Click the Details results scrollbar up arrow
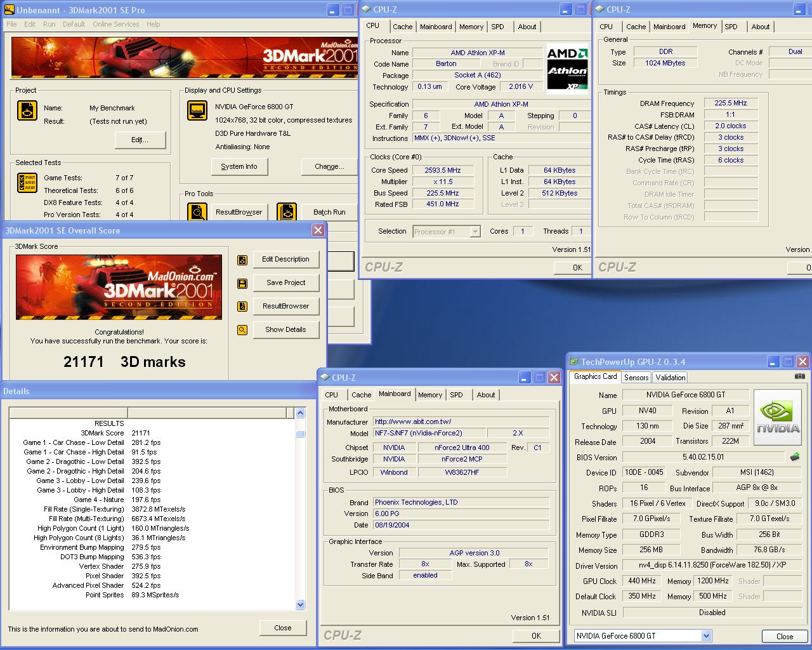Screen dimensions: 812x650 click(x=301, y=413)
